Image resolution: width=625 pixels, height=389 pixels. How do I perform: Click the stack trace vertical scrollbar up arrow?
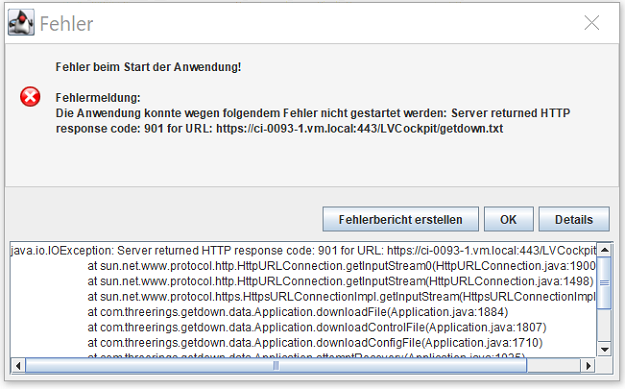click(604, 250)
